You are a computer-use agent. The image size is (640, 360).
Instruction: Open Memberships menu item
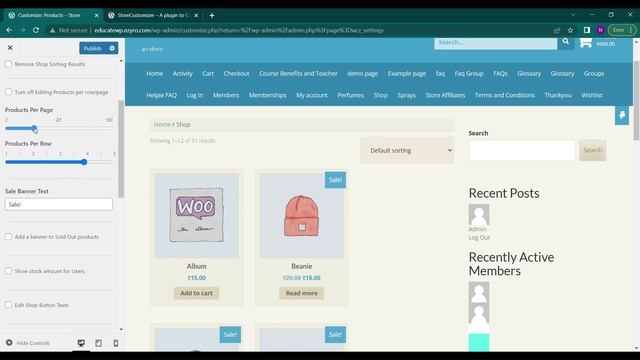pos(268,95)
